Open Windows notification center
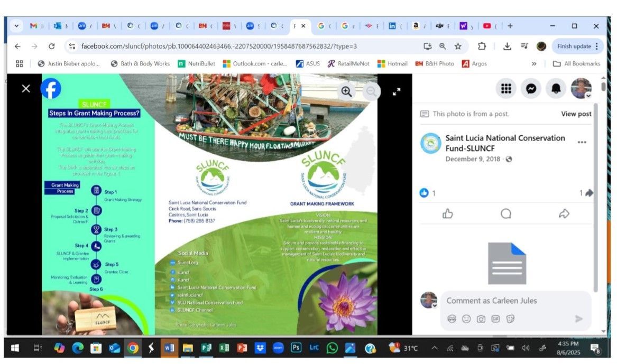617x364 pixels. point(595,348)
